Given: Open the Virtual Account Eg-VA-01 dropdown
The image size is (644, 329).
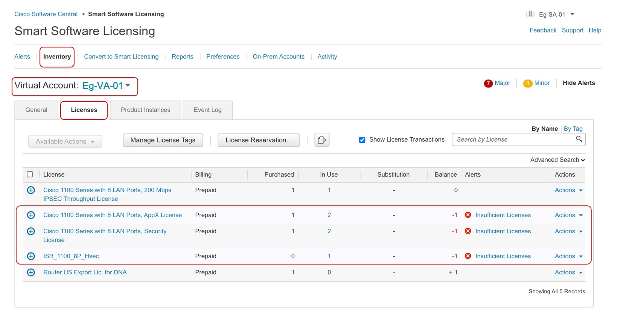Looking at the screenshot, I should pyautogui.click(x=128, y=85).
